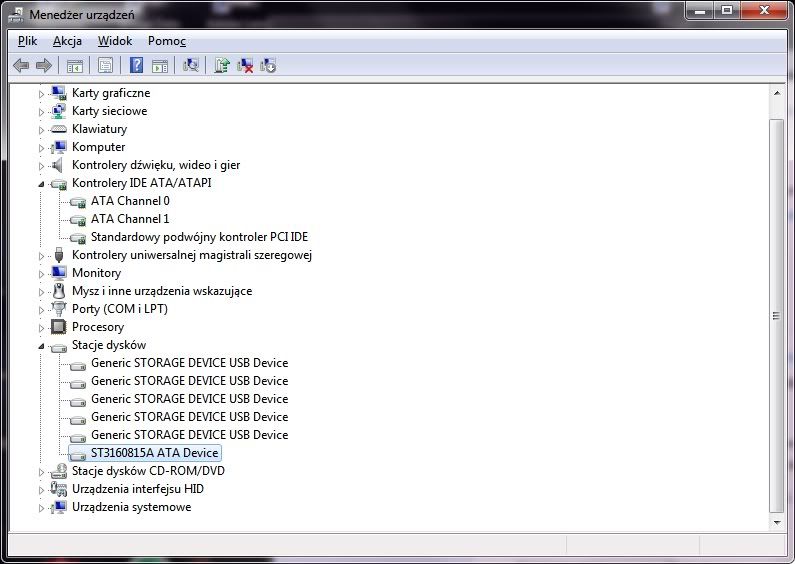
Task: Click the Klawiatury keyboard icon
Action: [59, 129]
